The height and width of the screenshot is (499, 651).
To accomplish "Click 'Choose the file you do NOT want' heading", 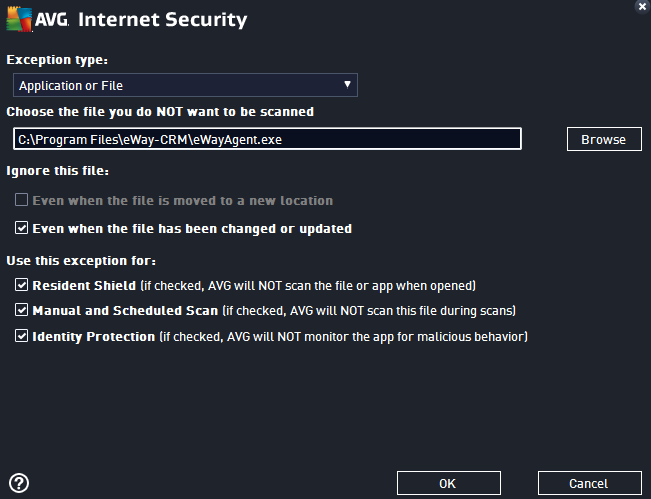I will [160, 112].
